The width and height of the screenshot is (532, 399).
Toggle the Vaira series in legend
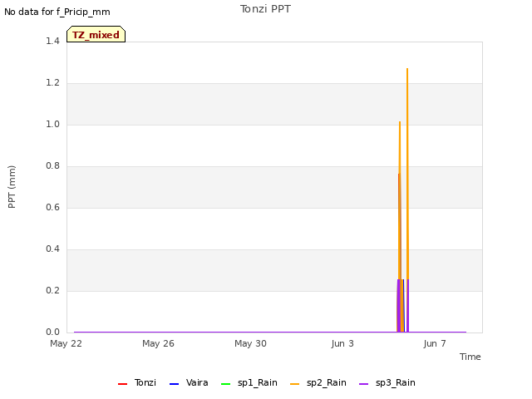pyautogui.click(x=189, y=382)
